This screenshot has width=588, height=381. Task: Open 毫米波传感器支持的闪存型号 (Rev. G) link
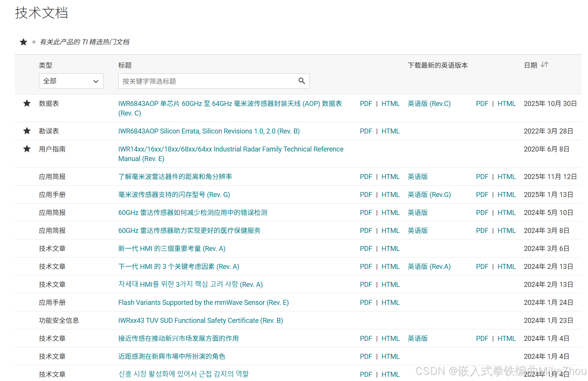[174, 195]
